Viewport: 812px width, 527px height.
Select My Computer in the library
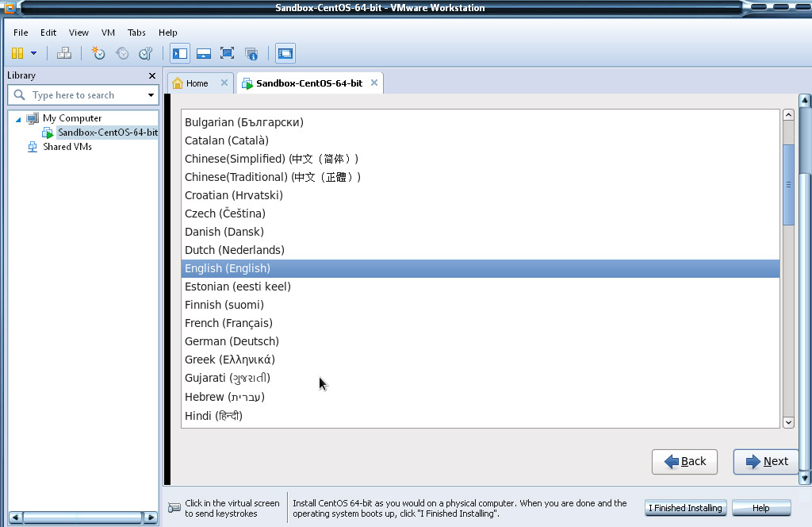[x=72, y=118]
